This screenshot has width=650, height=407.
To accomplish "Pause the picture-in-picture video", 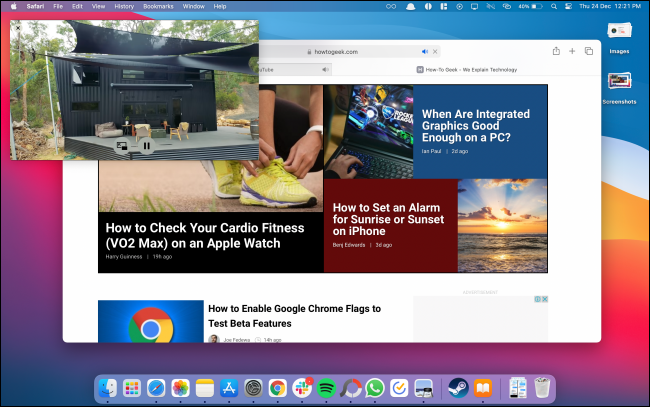I will tap(147, 146).
